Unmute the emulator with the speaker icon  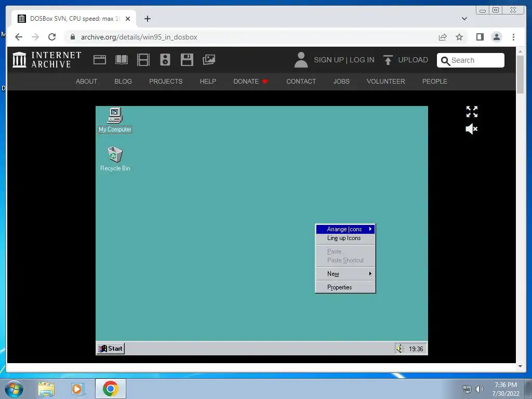coord(471,129)
